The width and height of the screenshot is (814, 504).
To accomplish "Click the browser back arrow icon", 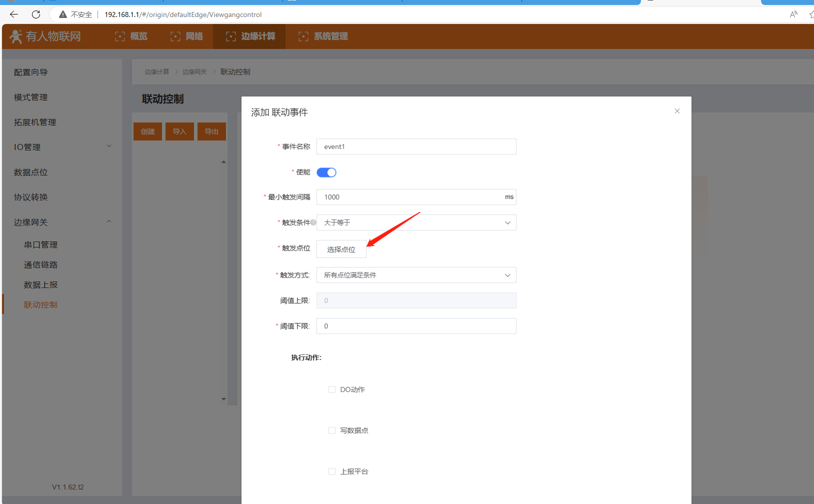I will (x=14, y=14).
